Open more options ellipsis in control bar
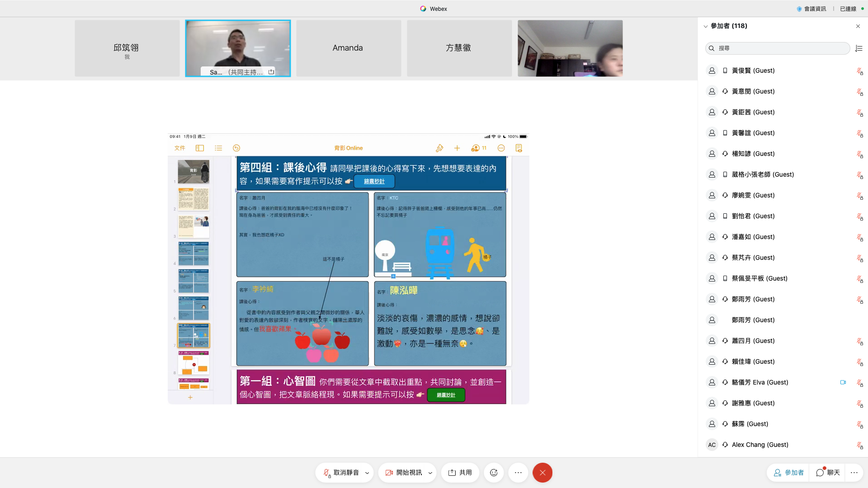Screen dimensions: 868x488 [518, 473]
